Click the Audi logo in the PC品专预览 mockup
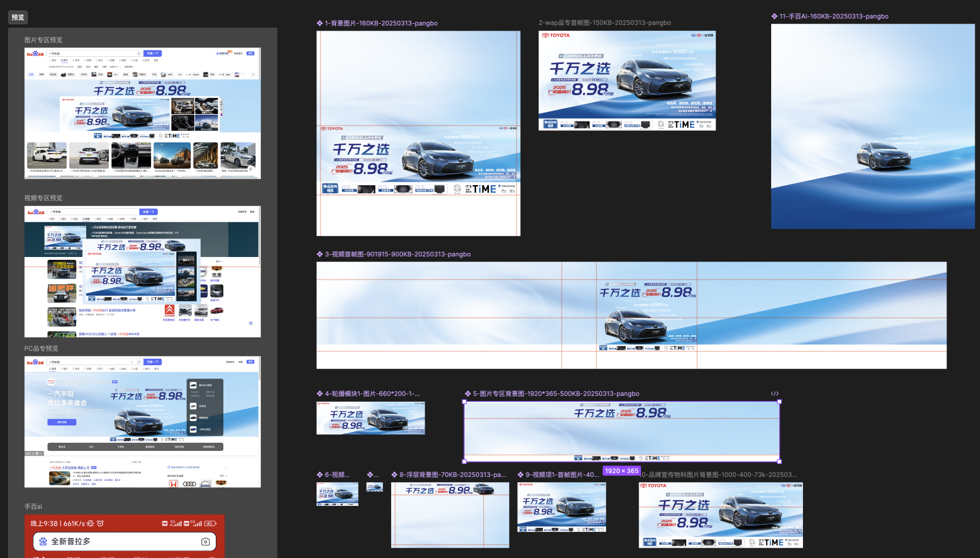This screenshot has width=980, height=558. click(x=189, y=484)
